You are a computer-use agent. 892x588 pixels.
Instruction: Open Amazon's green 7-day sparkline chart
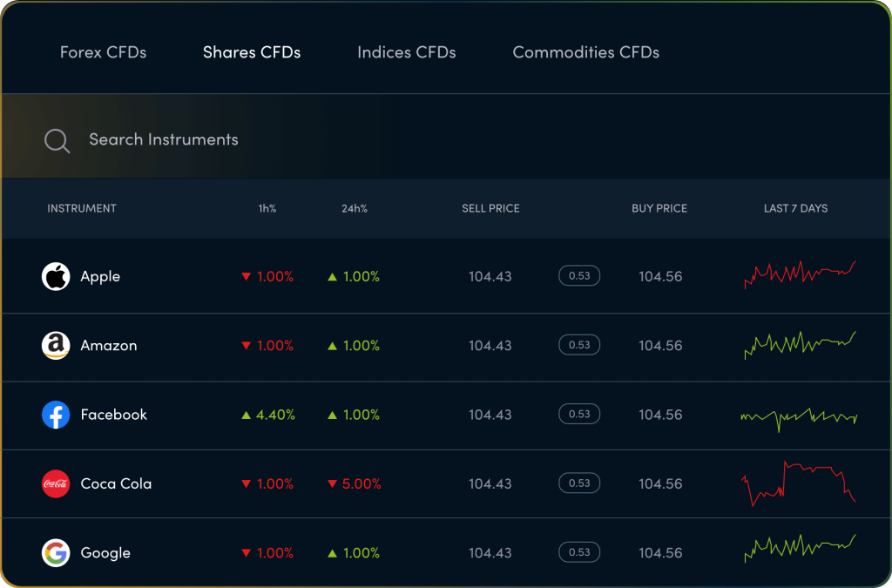(800, 345)
